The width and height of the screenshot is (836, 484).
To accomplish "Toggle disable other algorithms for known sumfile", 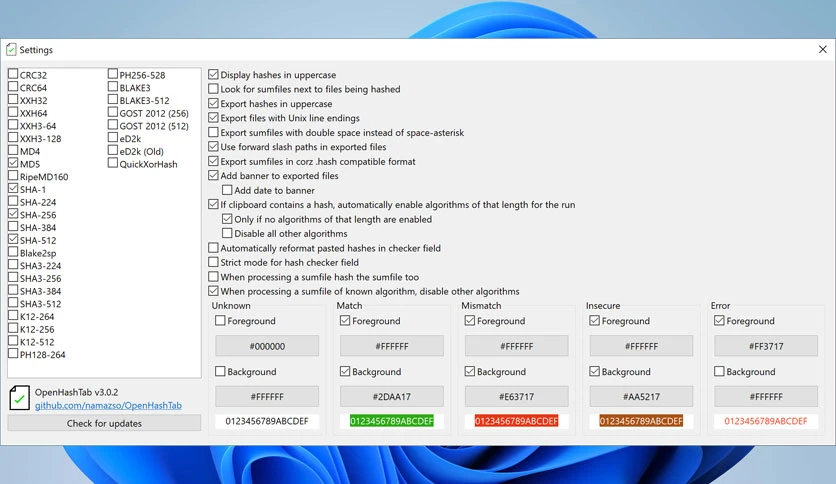I will 213,291.
